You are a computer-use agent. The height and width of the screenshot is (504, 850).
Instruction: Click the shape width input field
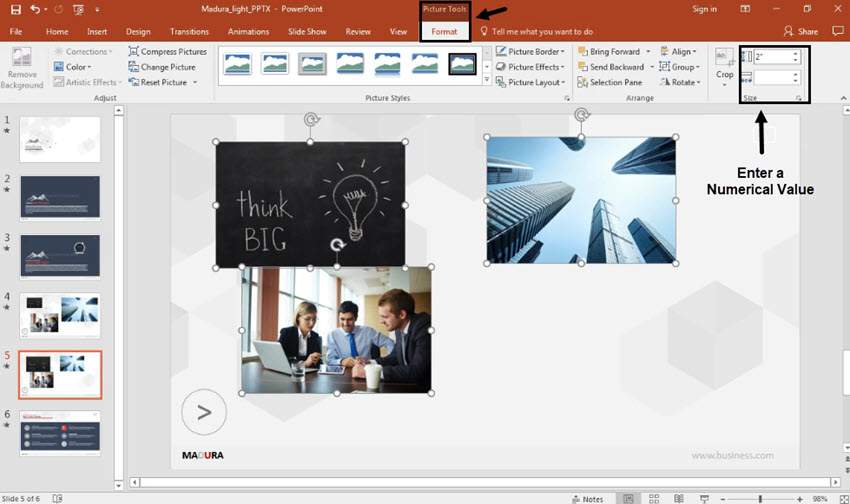[x=772, y=77]
